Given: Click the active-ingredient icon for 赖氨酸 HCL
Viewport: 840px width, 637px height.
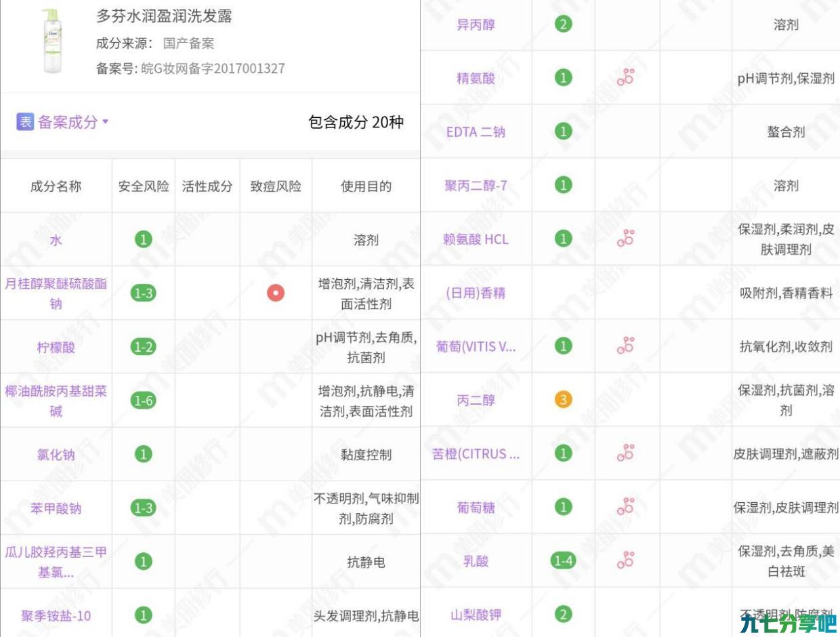Looking at the screenshot, I should point(626,238).
